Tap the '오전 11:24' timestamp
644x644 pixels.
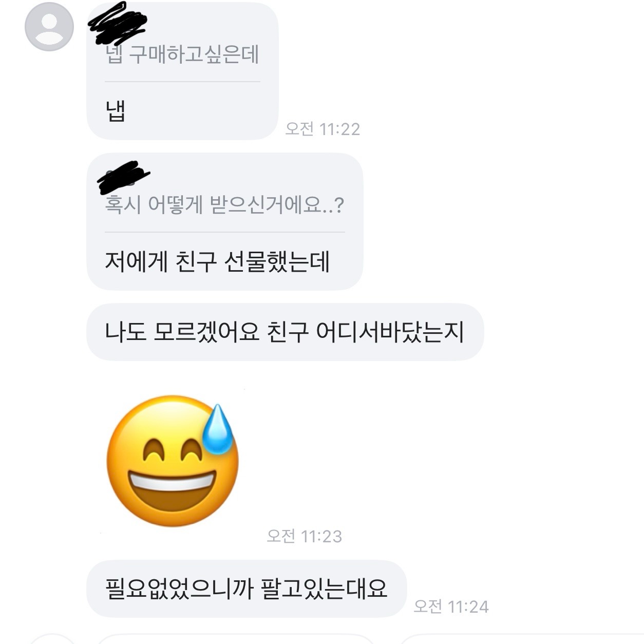[x=451, y=606]
